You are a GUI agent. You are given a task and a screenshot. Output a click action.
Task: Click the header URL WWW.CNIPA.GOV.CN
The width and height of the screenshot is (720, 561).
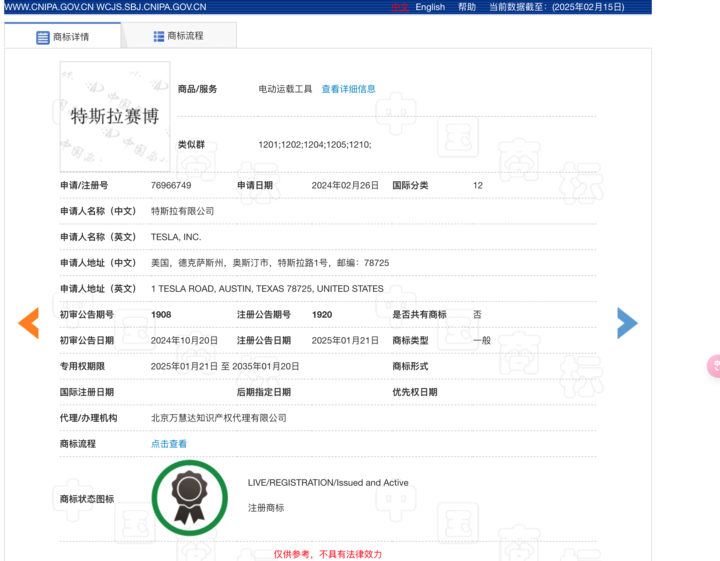50,7
